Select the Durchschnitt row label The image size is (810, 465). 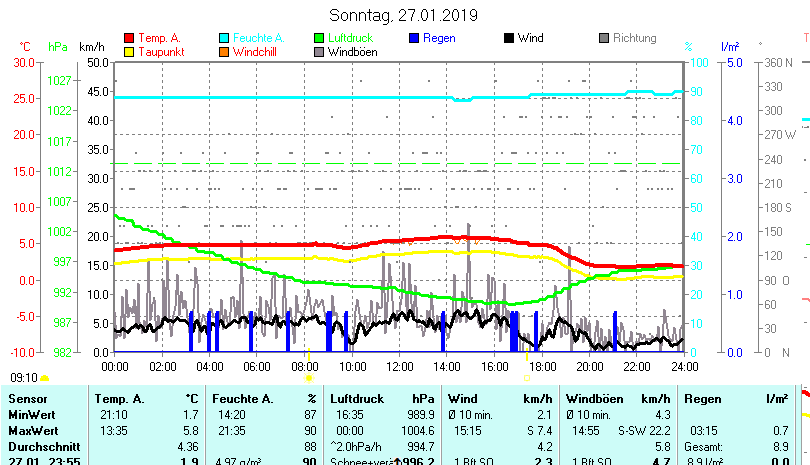43,446
